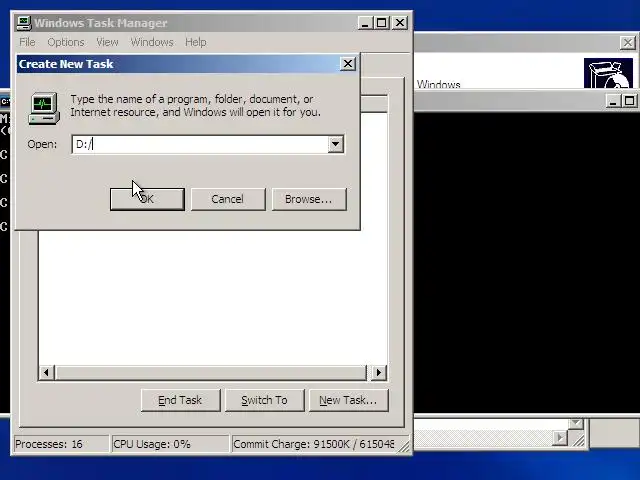Viewport: 640px width, 480px height.
Task: Maximize the black console window on right
Action: (629, 101)
